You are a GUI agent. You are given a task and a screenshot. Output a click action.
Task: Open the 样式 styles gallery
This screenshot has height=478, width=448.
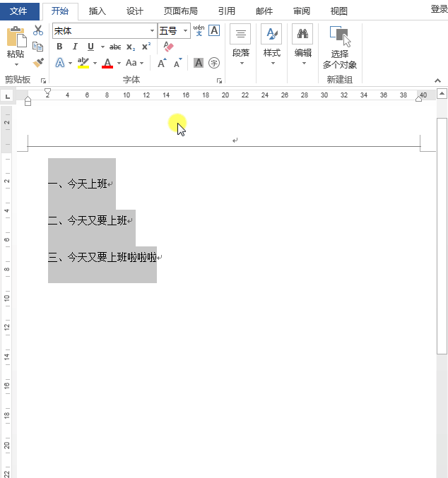coord(271,45)
